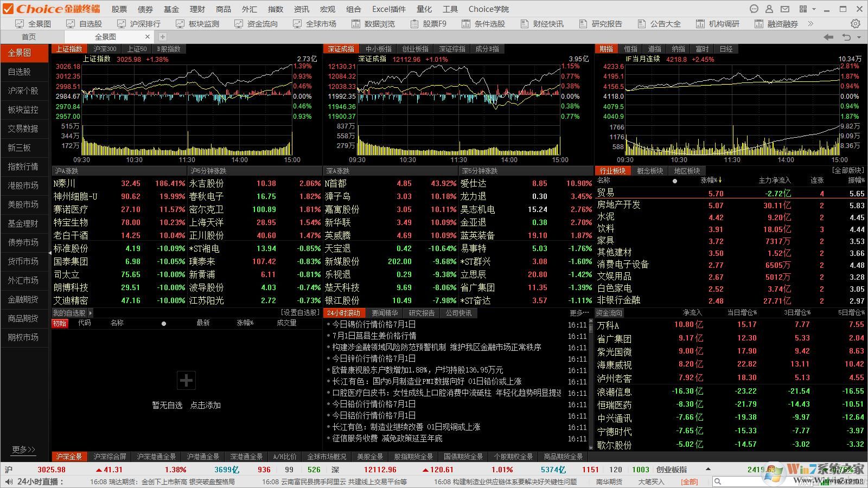Open the message chat bubble icon

pyautogui.click(x=754, y=9)
